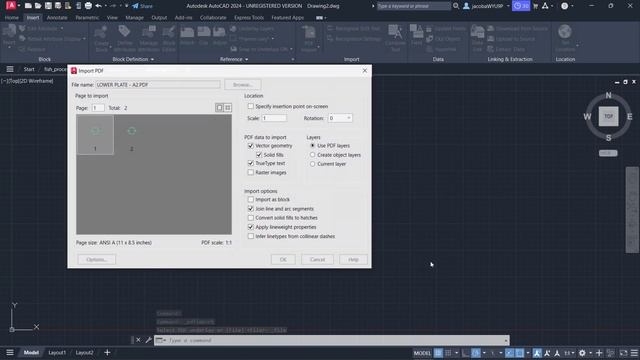
Task: Open the Rotation dropdown in Import PDF
Action: coord(349,118)
